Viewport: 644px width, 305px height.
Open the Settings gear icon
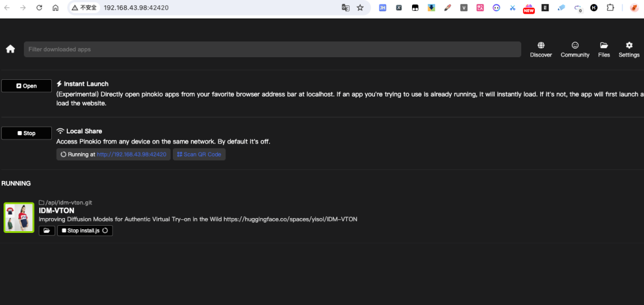(x=629, y=45)
